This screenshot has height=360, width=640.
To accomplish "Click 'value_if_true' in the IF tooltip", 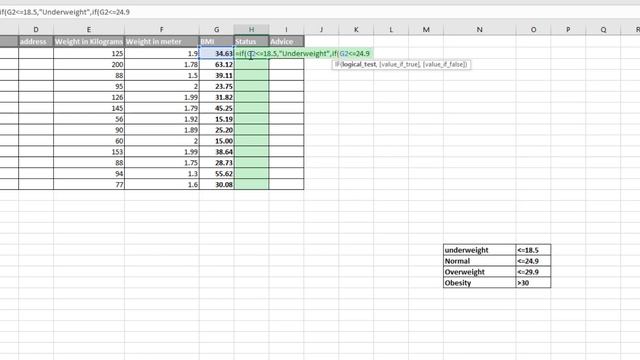I will [399, 64].
